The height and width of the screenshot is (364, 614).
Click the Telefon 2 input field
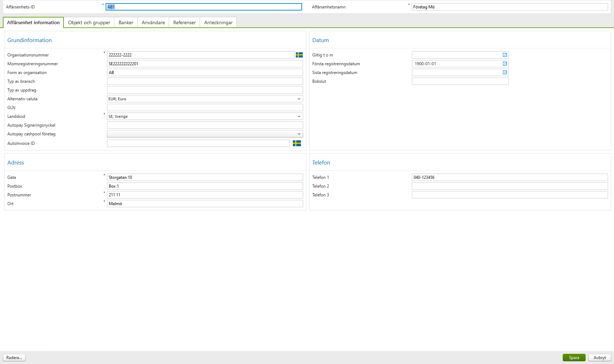[x=509, y=186]
